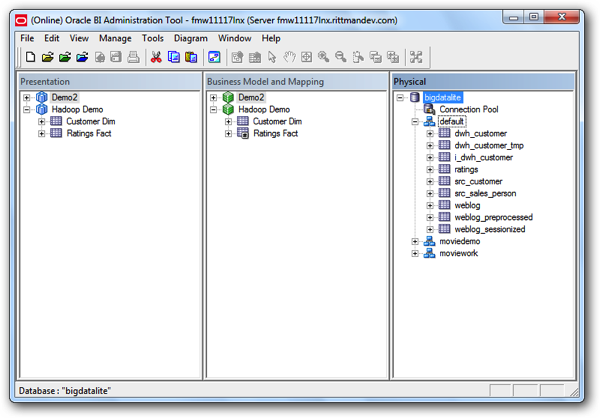Select the i_dwh_customer table
Screen dimensions: 600x418
tap(484, 157)
